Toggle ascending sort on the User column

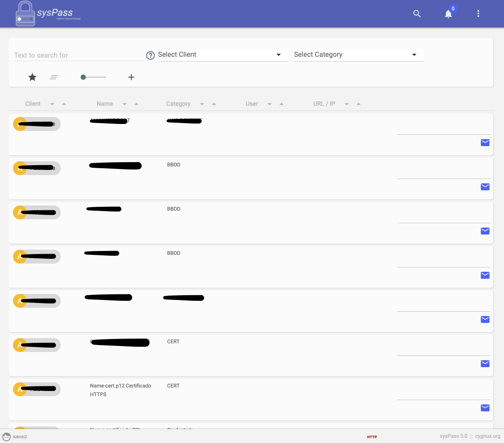pyautogui.click(x=281, y=104)
